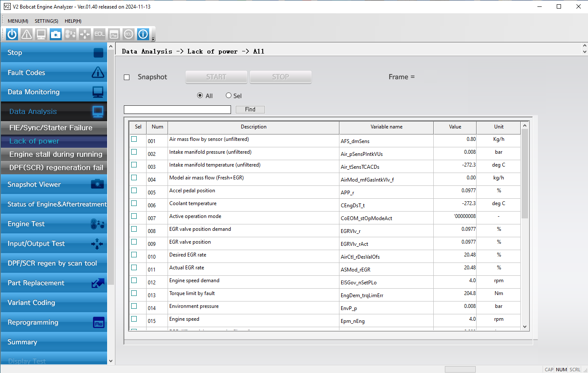Click the Num column header
Viewport: 588px width, 373px height.
point(157,127)
